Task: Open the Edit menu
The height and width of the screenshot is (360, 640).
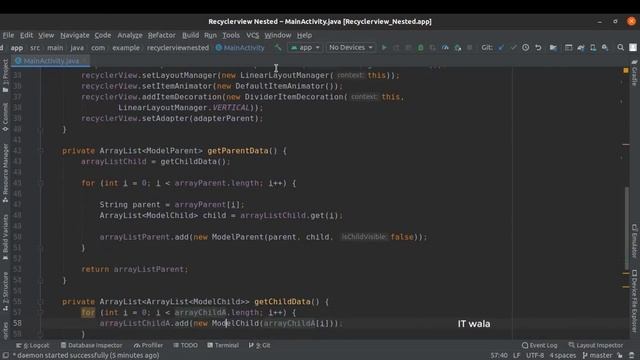Action: 27,35
